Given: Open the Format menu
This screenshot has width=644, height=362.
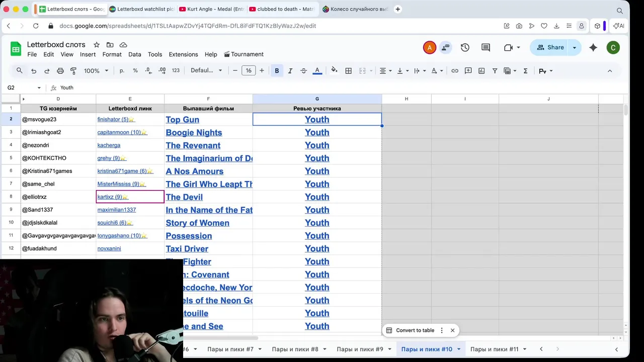Looking at the screenshot, I should tap(112, 54).
